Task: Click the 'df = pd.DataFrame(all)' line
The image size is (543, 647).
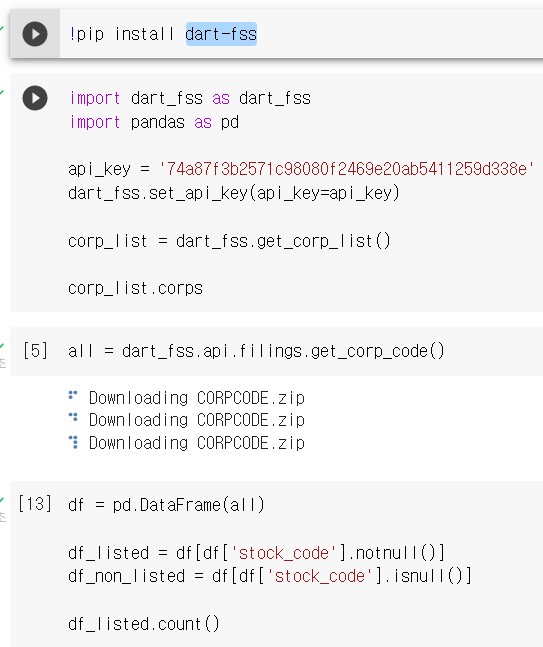Action: 166,505
